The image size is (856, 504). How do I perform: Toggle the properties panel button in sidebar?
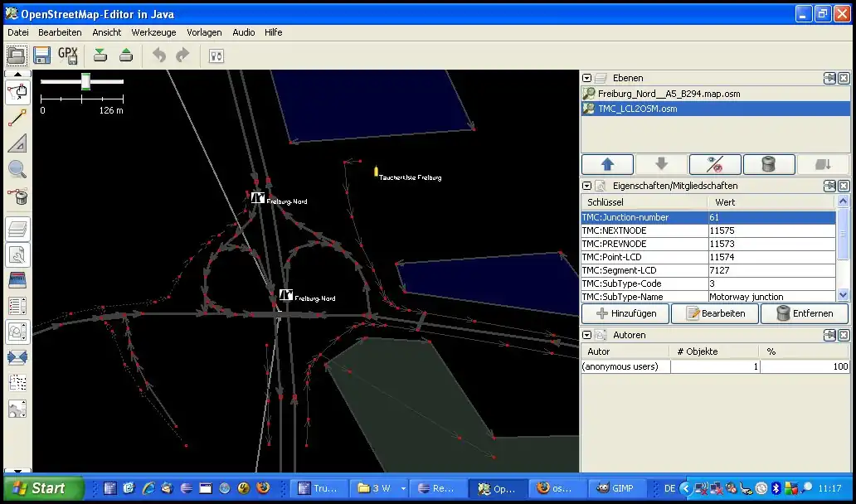[17, 254]
